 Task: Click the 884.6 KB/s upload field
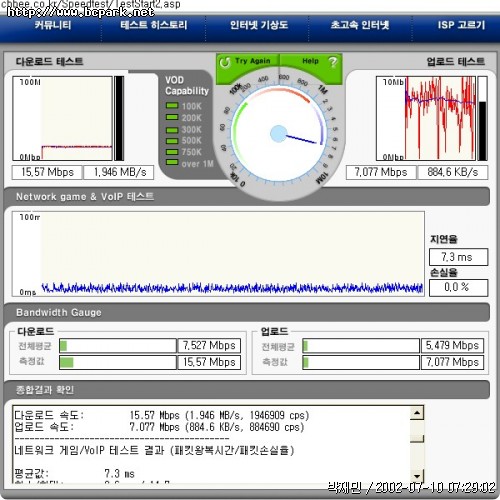[453, 172]
